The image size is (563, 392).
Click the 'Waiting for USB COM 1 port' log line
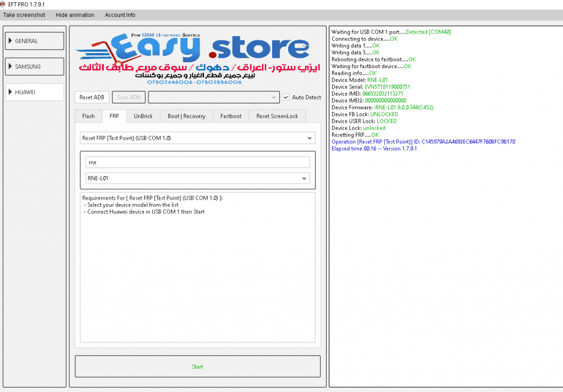click(x=391, y=32)
